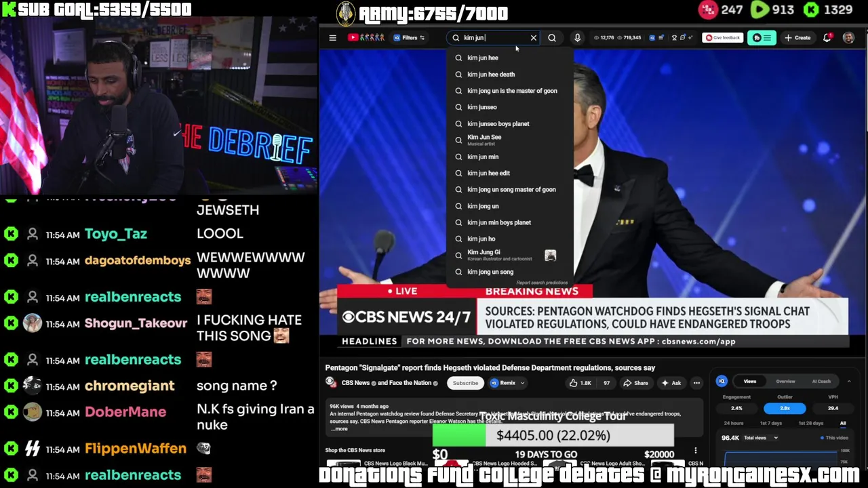Pick 'kim junseo boys planet' suggestion

[510, 124]
